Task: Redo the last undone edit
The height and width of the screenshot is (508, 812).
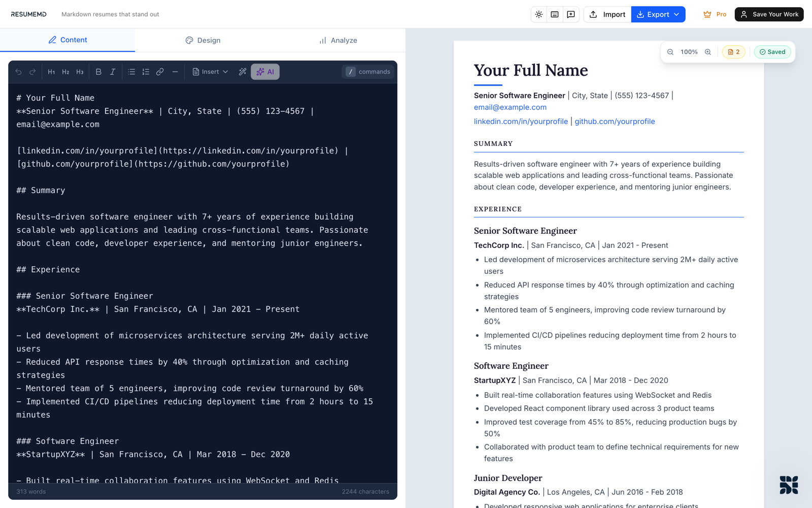Action: tap(32, 72)
